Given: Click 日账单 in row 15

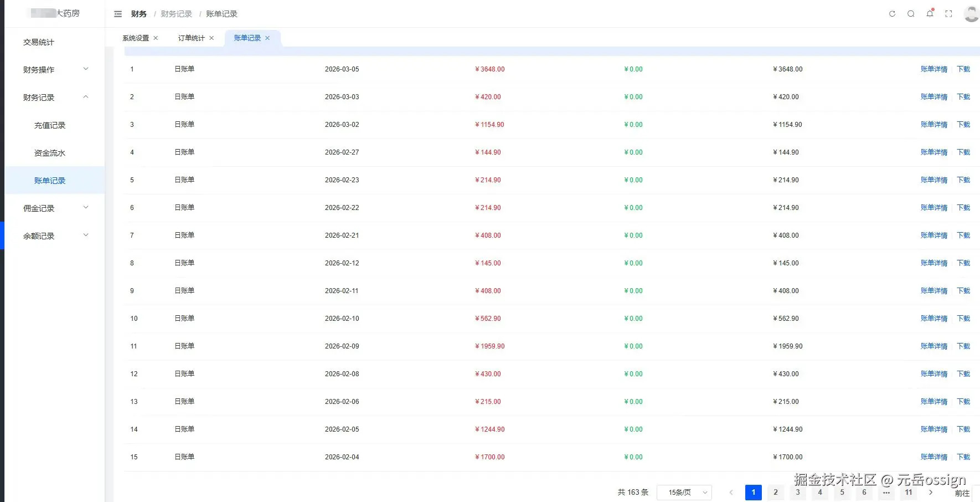Looking at the screenshot, I should click(184, 457).
